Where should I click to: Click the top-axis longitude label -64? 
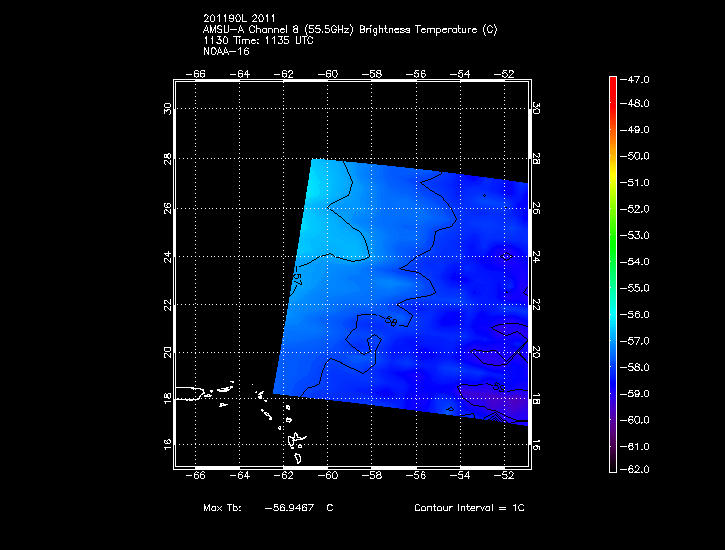[240, 74]
